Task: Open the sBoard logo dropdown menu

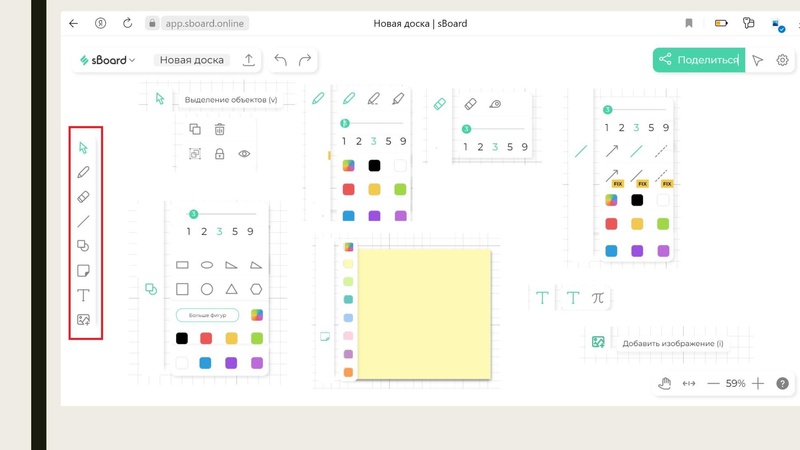Action: coord(107,60)
